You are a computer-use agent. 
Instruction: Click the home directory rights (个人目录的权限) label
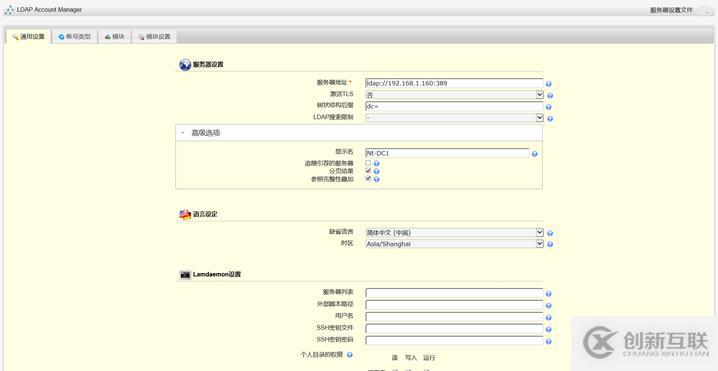point(322,355)
